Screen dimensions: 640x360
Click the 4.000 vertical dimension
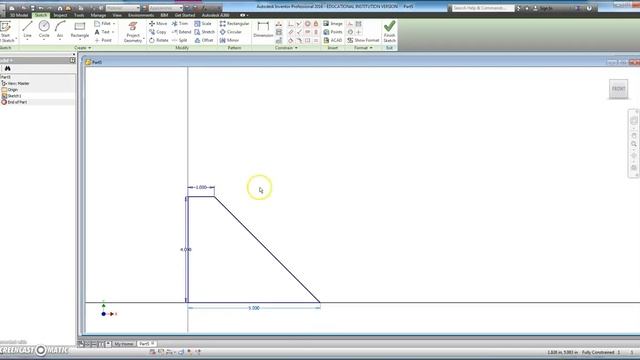(x=186, y=249)
